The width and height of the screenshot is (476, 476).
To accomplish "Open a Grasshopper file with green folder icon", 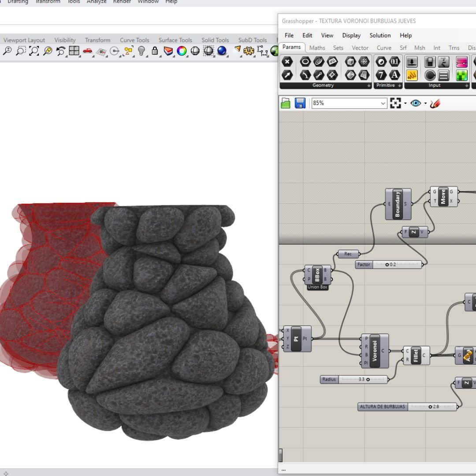I will point(286,103).
